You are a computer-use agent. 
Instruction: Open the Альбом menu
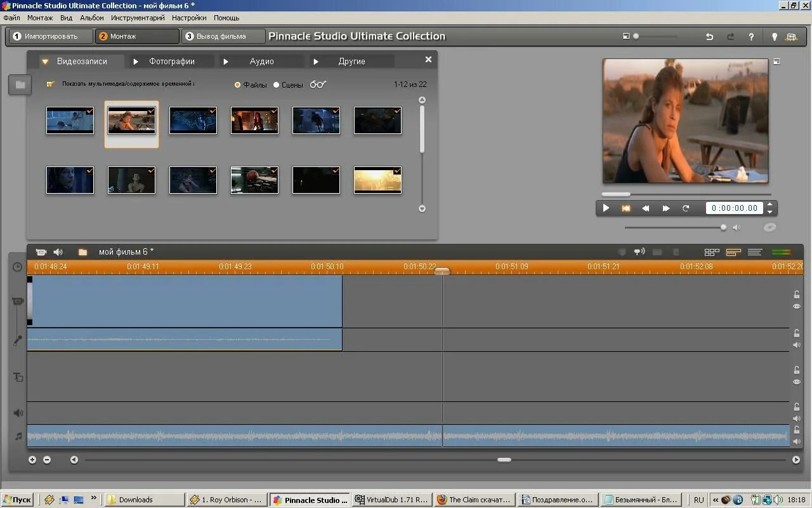coord(92,18)
